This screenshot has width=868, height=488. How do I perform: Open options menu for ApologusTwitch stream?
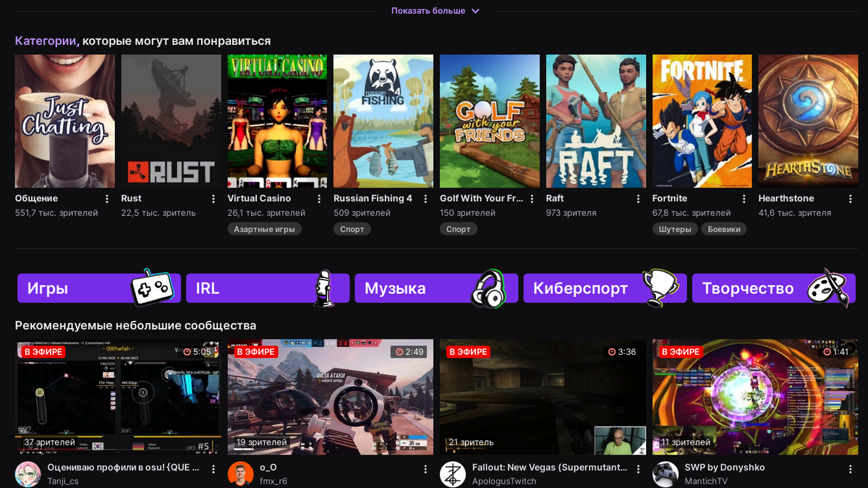pyautogui.click(x=639, y=469)
